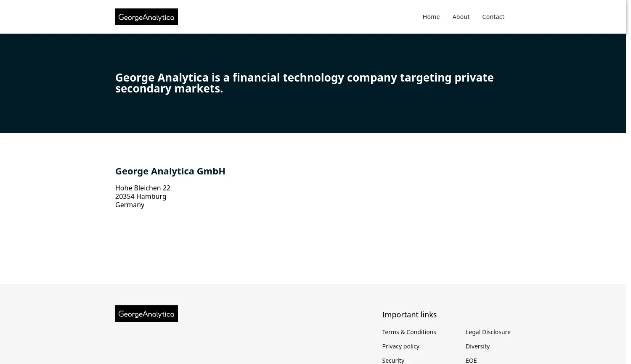Image resolution: width=631 pixels, height=364 pixels.
Task: Open the Legal Disclosure page
Action: click(488, 332)
